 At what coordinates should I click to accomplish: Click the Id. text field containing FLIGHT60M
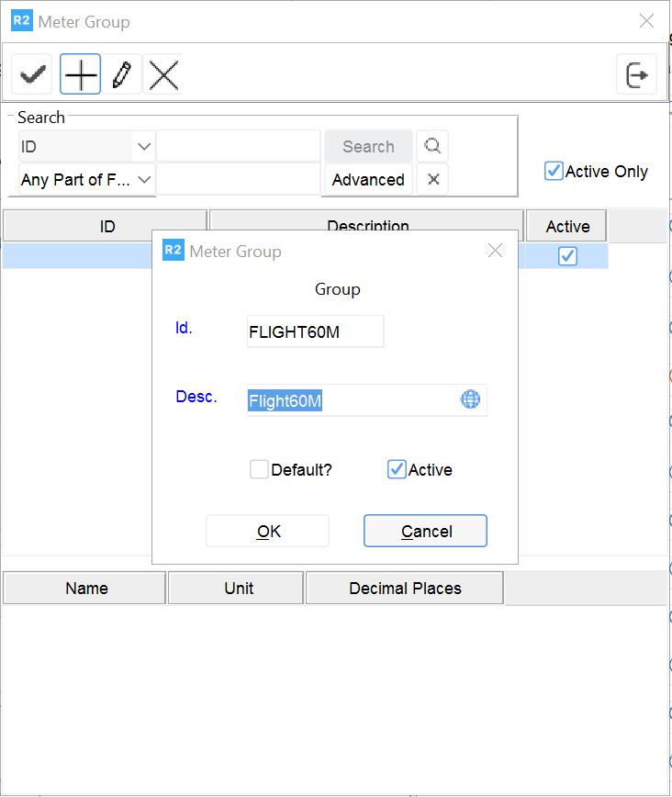tap(315, 332)
